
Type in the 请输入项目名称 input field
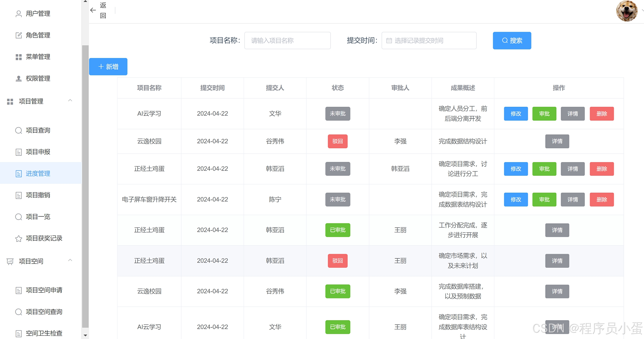click(x=287, y=41)
